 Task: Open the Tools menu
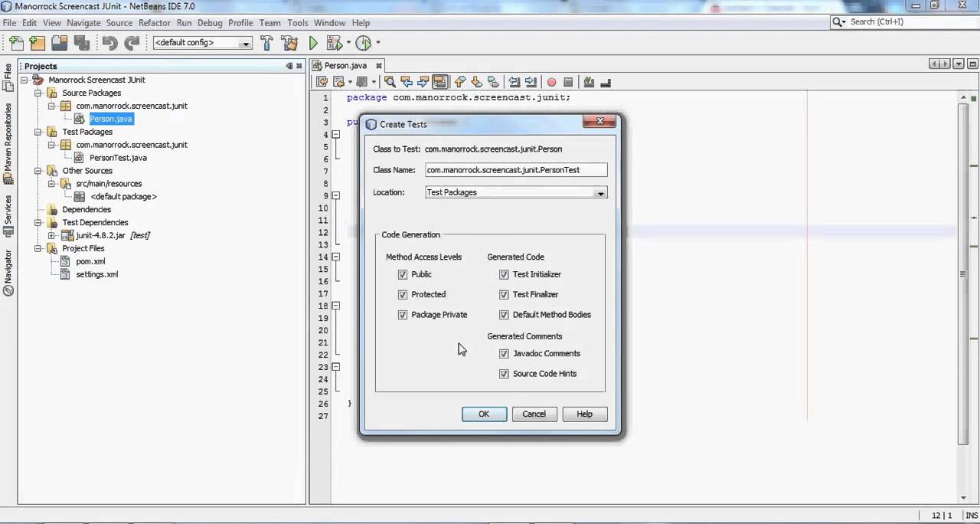tap(298, 23)
